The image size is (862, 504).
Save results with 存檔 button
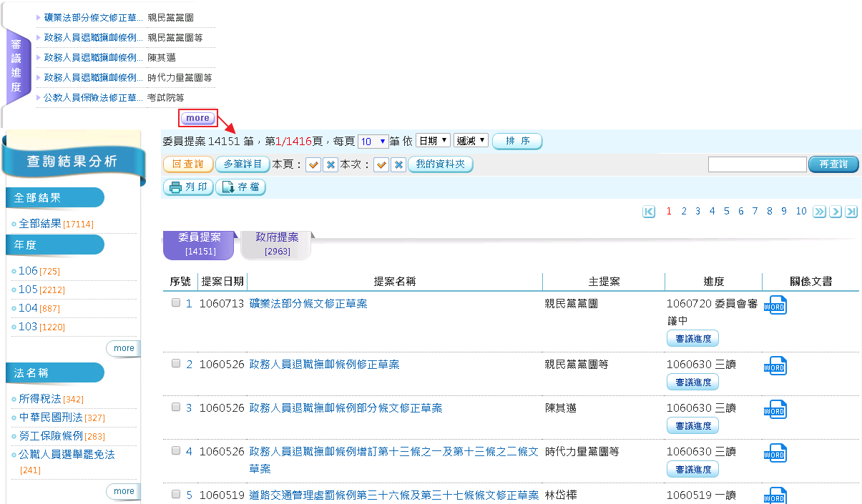[x=240, y=187]
